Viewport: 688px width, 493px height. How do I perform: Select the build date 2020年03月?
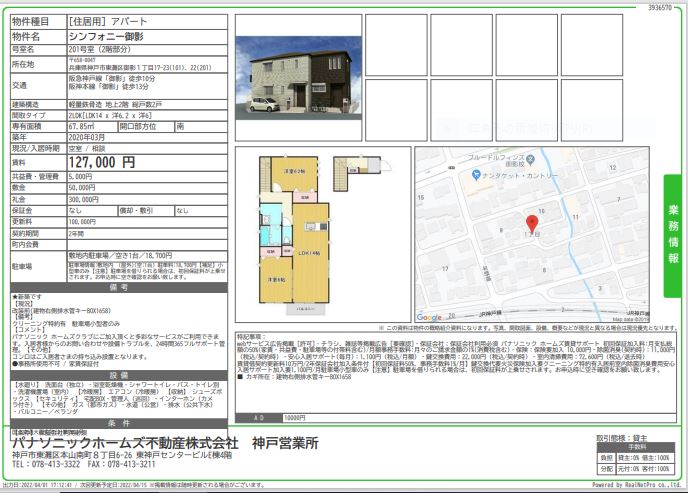tap(86, 137)
